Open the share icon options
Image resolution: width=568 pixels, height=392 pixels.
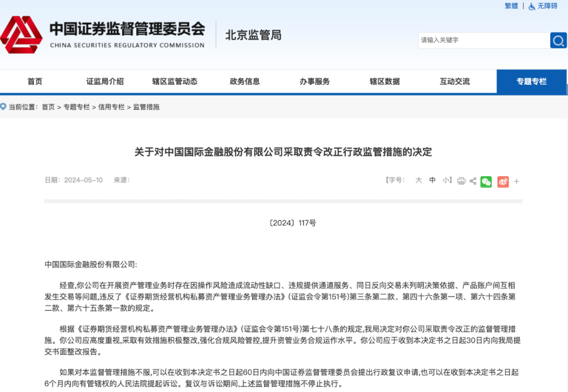pos(473,181)
